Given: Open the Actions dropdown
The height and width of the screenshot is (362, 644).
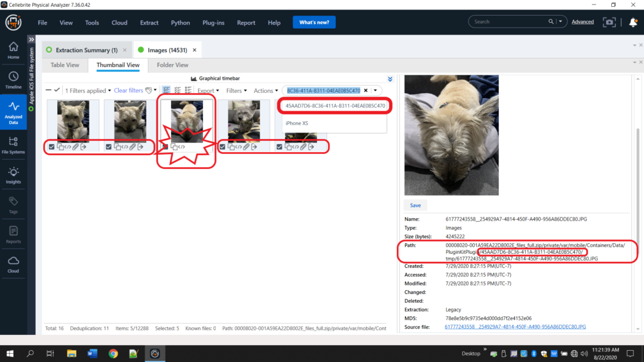Looking at the screenshot, I should click(x=266, y=90).
